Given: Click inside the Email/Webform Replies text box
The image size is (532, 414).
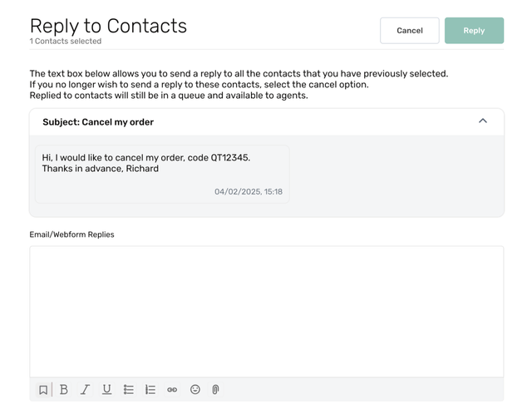Looking at the screenshot, I should (266, 311).
